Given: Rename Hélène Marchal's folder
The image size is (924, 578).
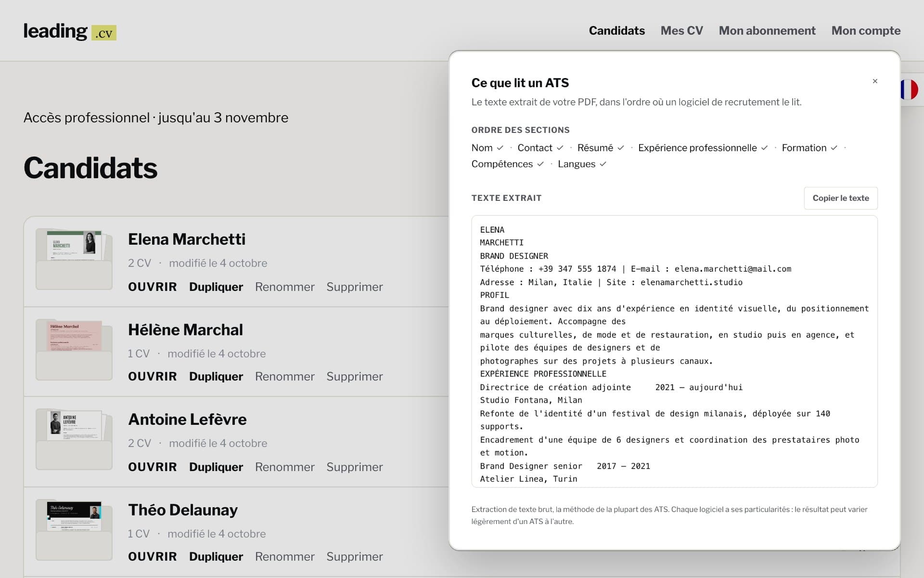Looking at the screenshot, I should point(285,376).
